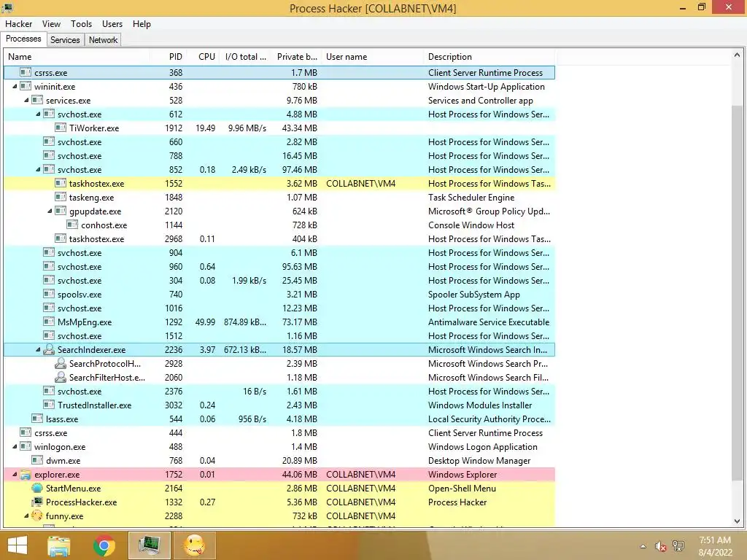747x560 pixels.
Task: Open File Explorer from the taskbar
Action: click(x=59, y=545)
